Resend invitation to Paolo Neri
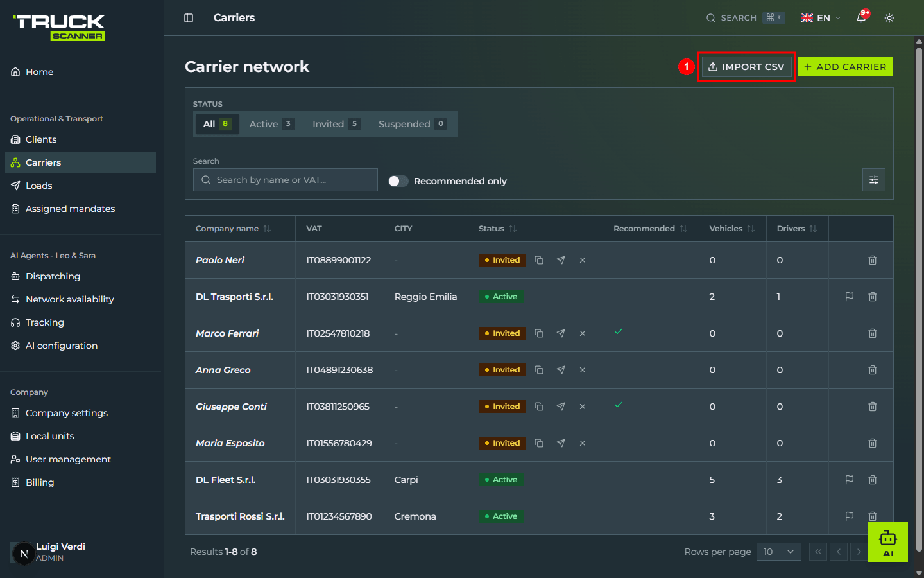Screen dimensions: 924x578 pos(561,260)
